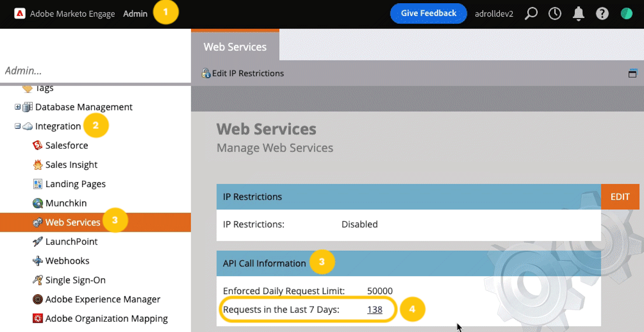The height and width of the screenshot is (332, 644).
Task: Click the Database Management icon
Action: (28, 107)
